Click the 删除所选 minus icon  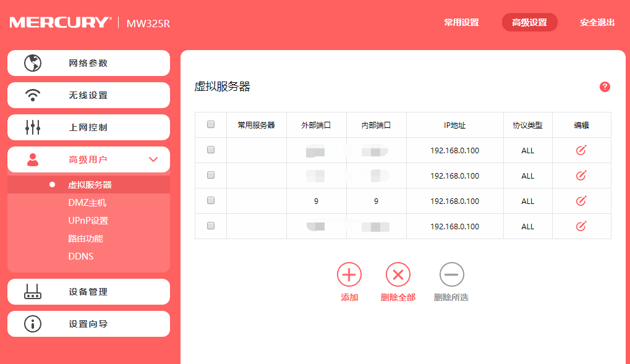[451, 275]
